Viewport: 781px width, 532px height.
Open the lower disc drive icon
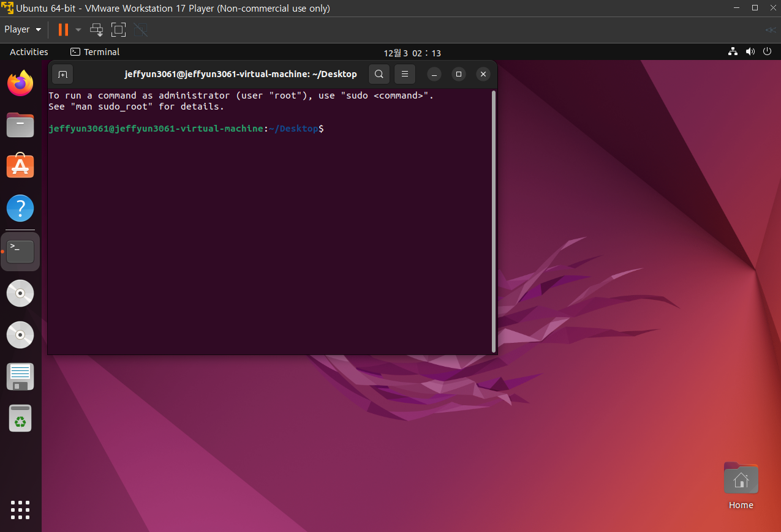click(20, 335)
